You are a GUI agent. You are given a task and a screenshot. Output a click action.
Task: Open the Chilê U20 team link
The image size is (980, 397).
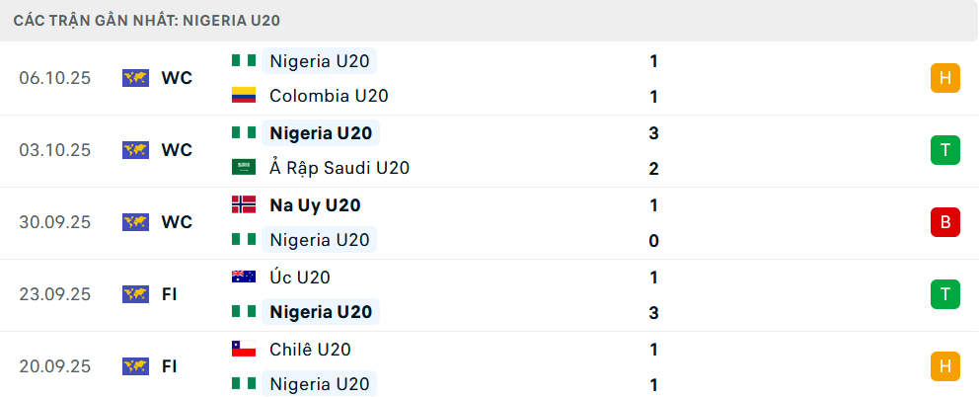coord(310,349)
